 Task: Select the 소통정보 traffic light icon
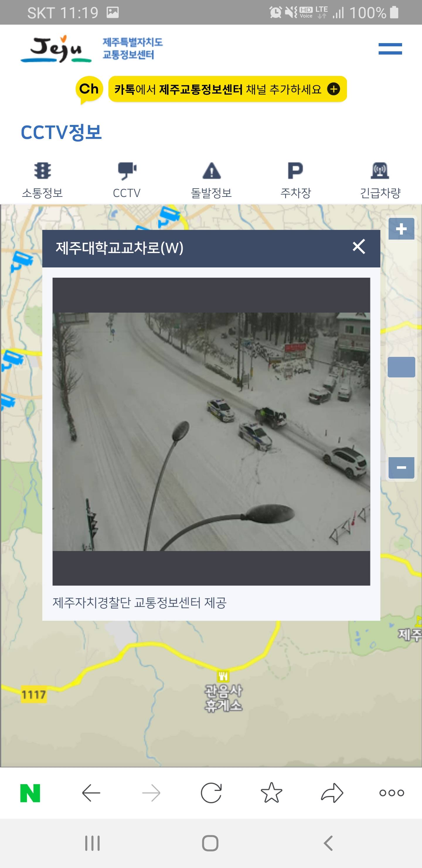[42, 170]
